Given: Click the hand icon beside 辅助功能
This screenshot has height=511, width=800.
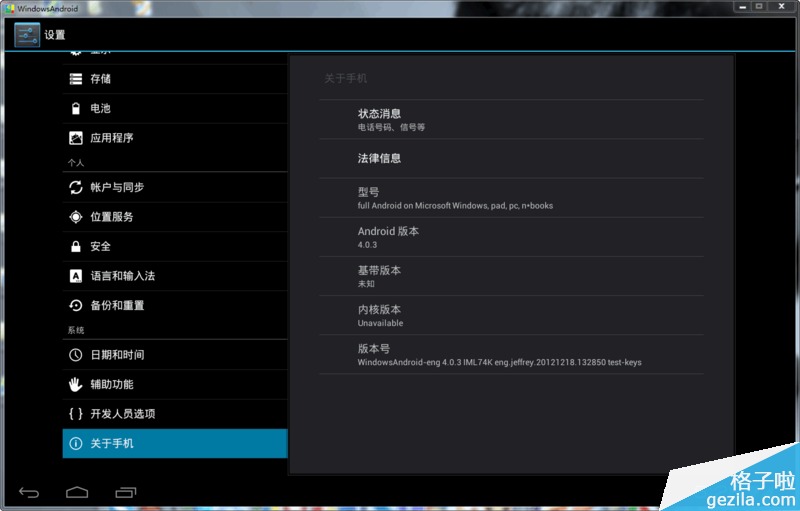Looking at the screenshot, I should pyautogui.click(x=76, y=384).
